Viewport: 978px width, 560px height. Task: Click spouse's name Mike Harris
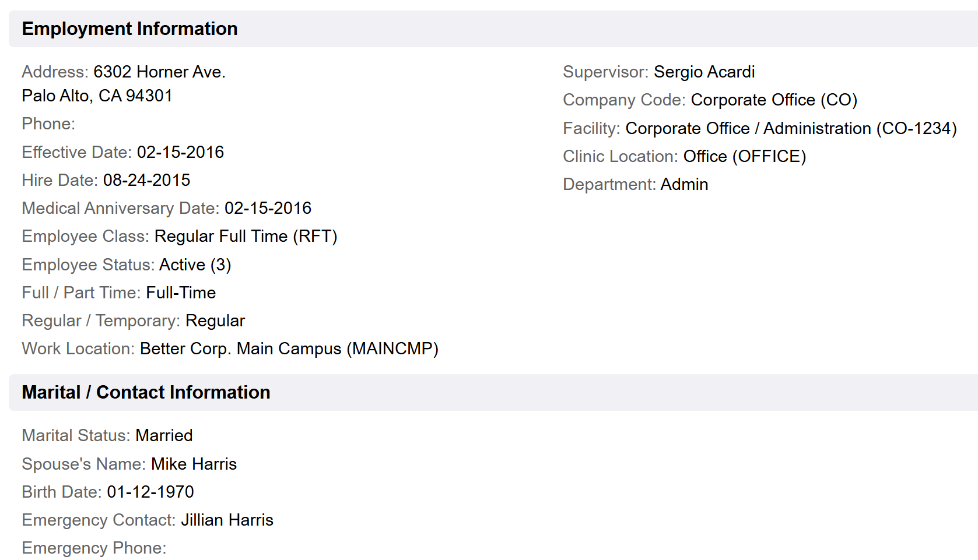(194, 464)
